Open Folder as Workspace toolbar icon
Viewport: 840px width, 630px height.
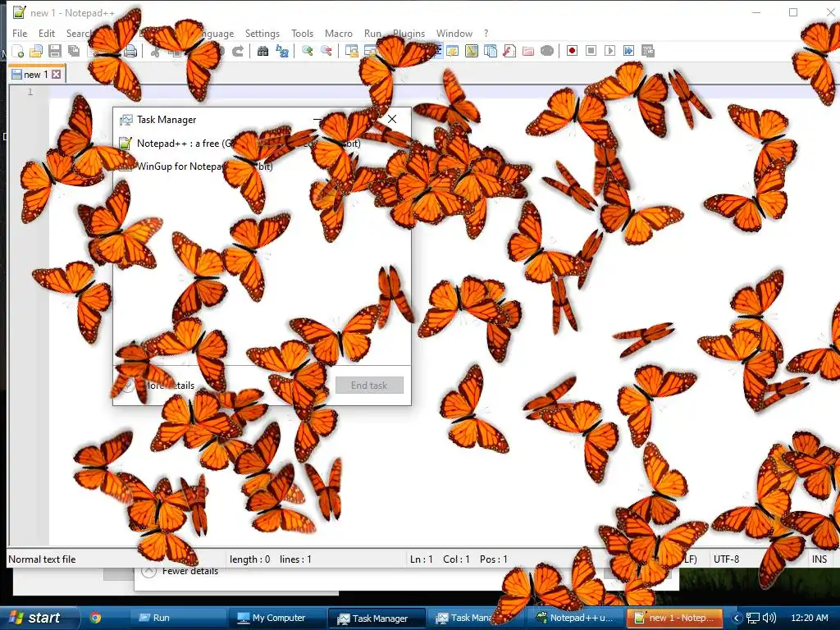528,51
